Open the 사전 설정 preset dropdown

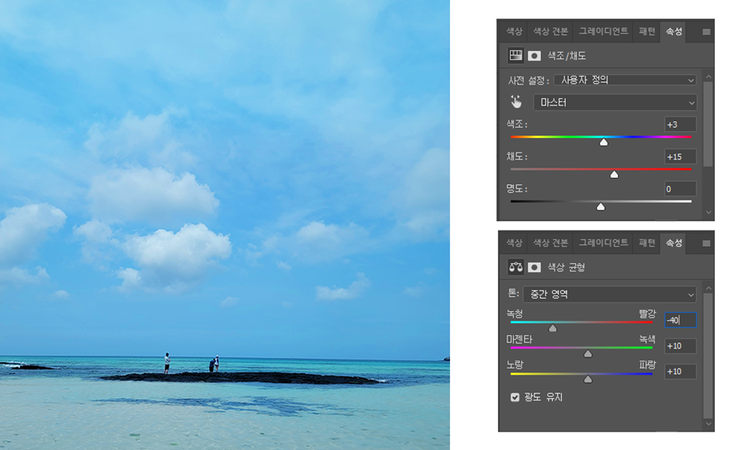[625, 80]
